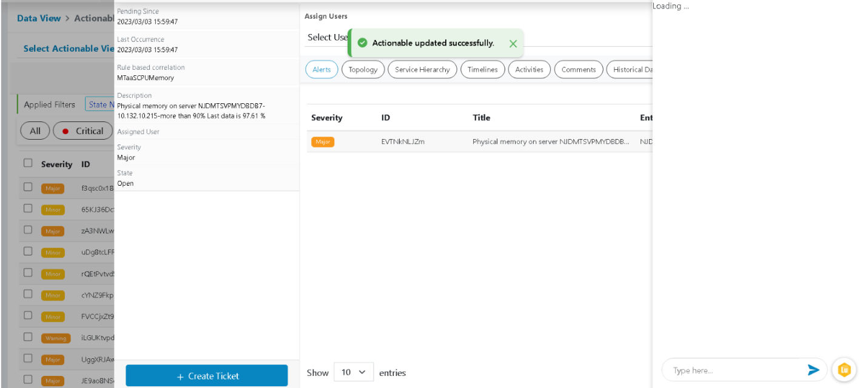
Task: Click the red dot on the Critical filter
Action: click(x=66, y=131)
